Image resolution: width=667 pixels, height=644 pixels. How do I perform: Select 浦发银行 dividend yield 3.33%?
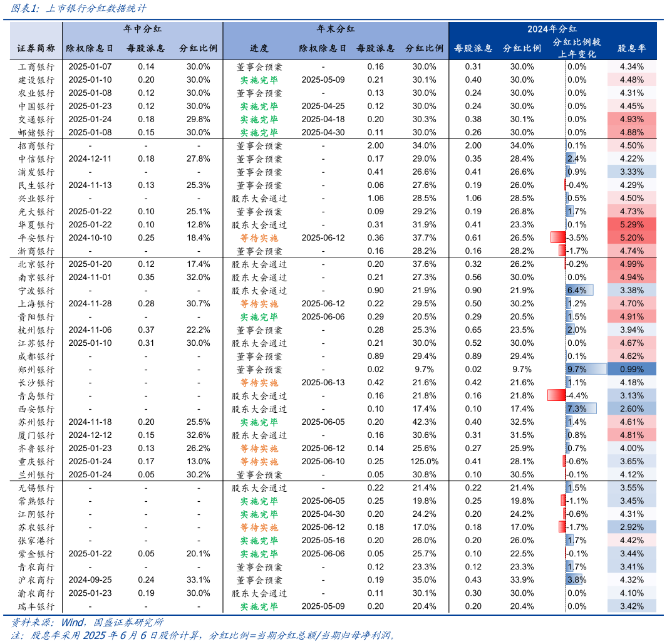tap(632, 172)
